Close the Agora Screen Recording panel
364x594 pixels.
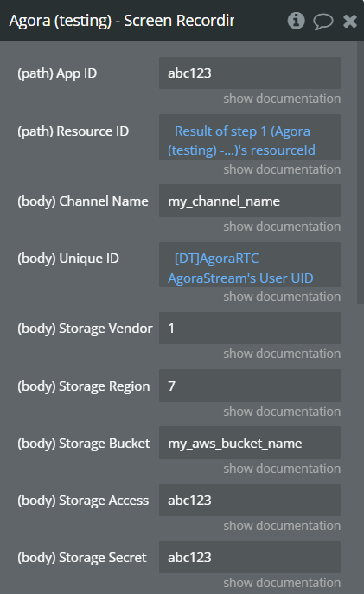[x=350, y=22]
